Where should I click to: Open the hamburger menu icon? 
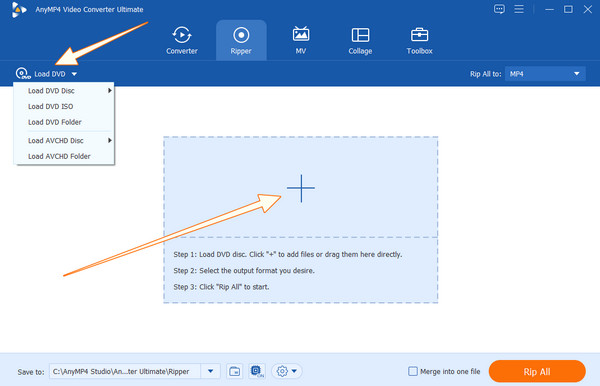[x=519, y=9]
